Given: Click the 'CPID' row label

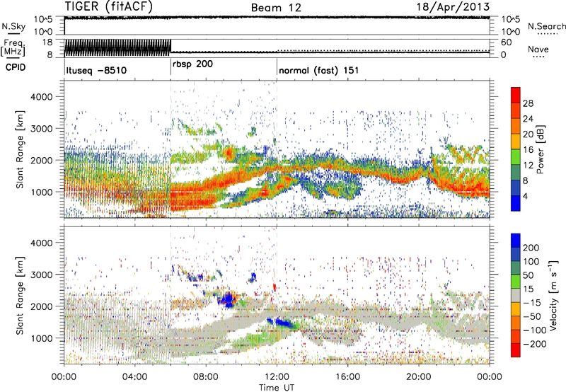Looking at the screenshot, I should coord(16,67).
